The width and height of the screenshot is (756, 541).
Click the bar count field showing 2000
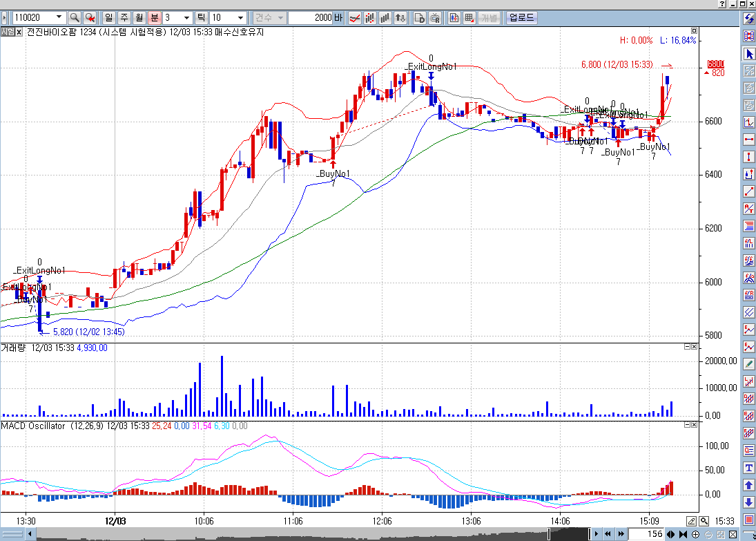[315, 17]
